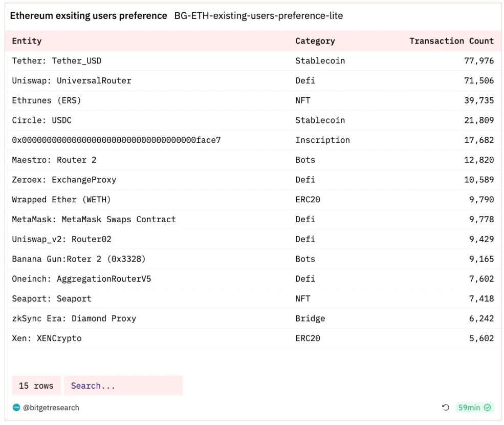Select the 77,976 transaction count cell

[479, 61]
